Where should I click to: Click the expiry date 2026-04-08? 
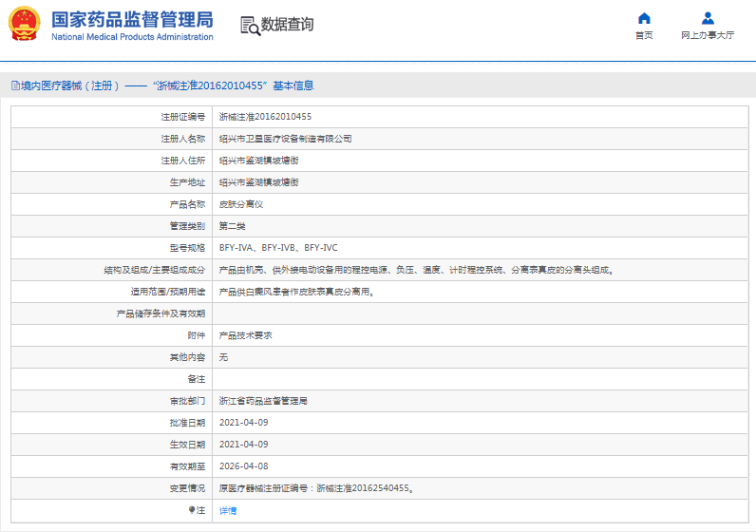(243, 466)
